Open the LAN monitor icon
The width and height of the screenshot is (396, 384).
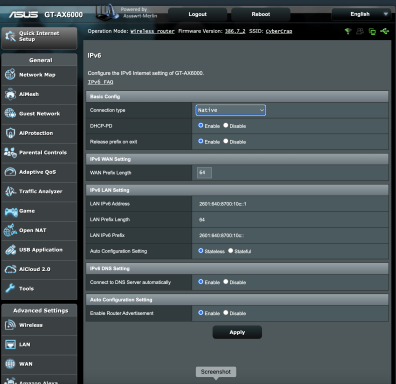[10, 344]
